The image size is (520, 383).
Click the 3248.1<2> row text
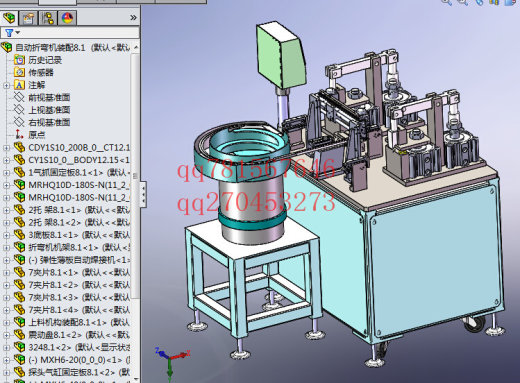tap(79, 347)
